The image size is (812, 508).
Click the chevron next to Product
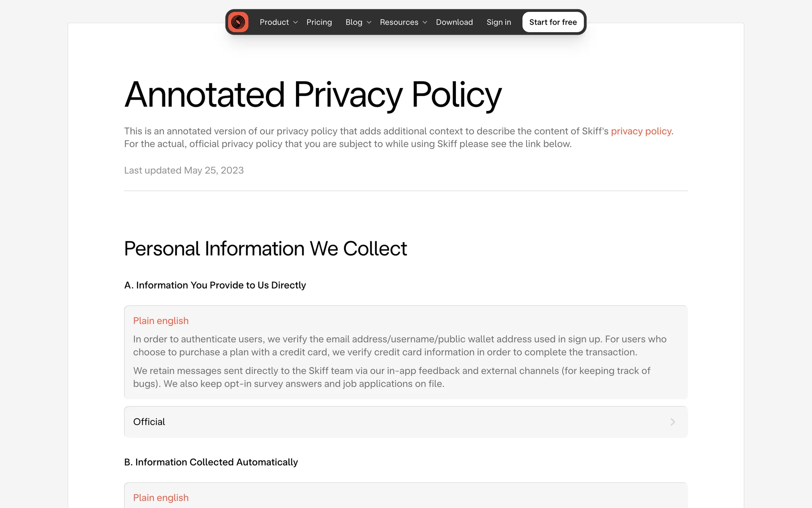(x=296, y=22)
